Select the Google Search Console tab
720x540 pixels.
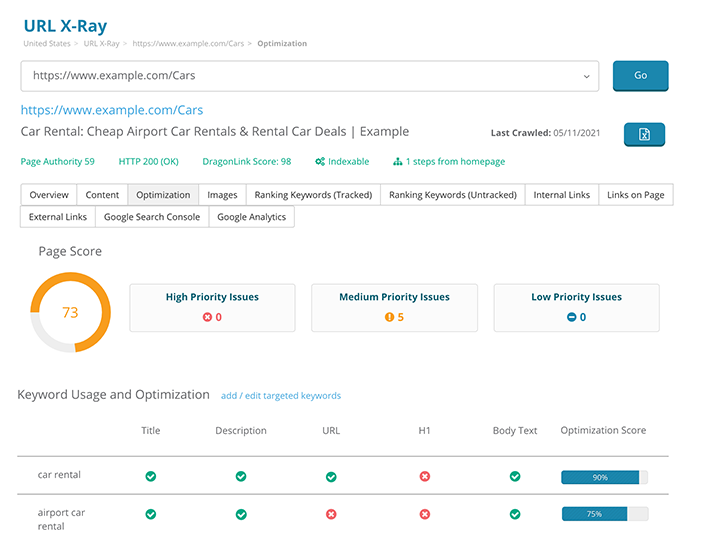pos(152,217)
